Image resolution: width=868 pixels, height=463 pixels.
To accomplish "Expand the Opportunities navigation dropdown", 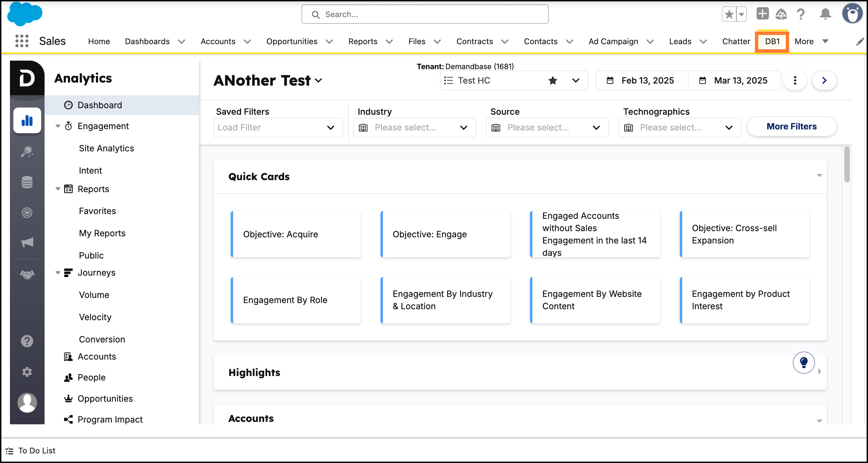I will 329,41.
